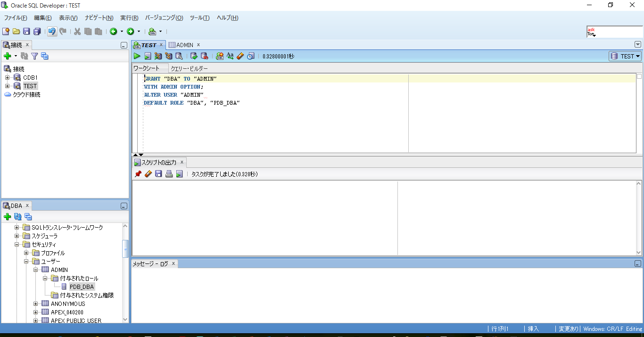
Task: Click the green Back navigation arrow
Action: point(114,32)
